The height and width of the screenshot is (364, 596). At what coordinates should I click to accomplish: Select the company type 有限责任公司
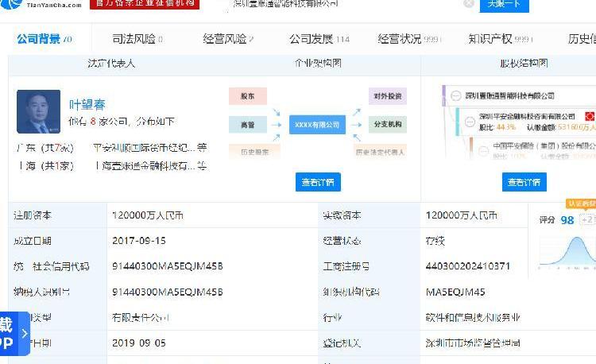pyautogui.click(x=141, y=317)
